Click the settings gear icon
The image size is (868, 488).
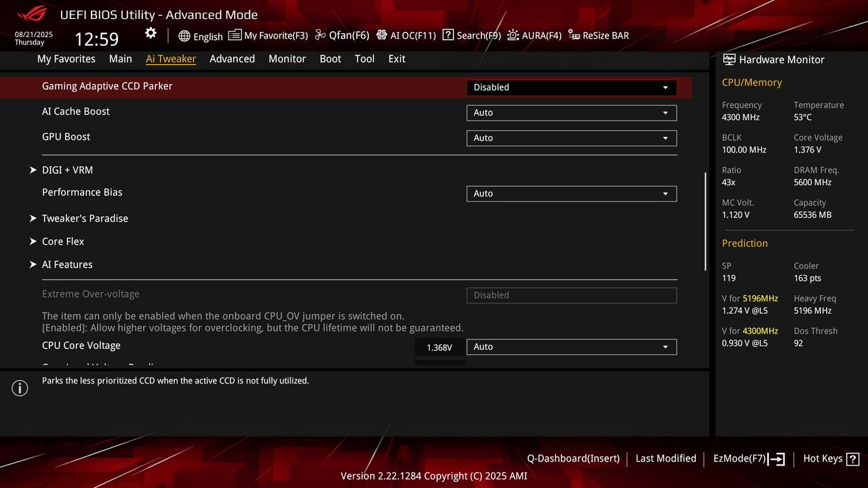pos(150,33)
